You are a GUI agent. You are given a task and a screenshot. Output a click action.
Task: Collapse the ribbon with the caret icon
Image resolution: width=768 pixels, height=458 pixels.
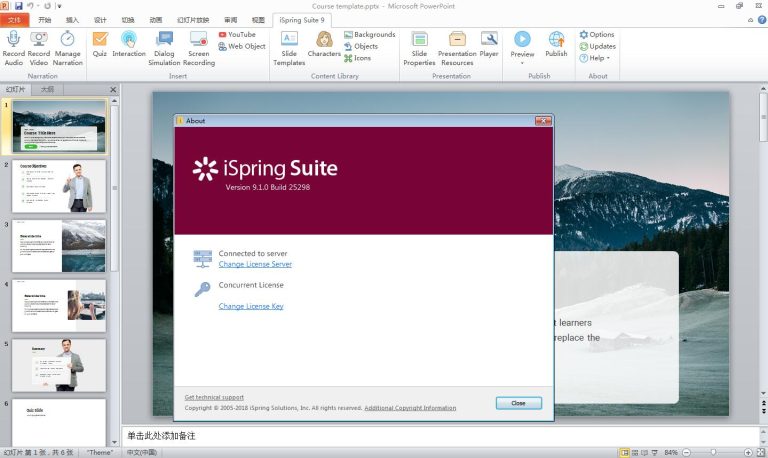click(x=750, y=20)
